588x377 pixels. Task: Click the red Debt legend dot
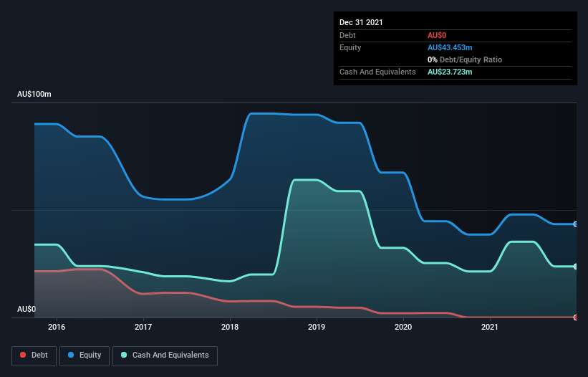23,355
